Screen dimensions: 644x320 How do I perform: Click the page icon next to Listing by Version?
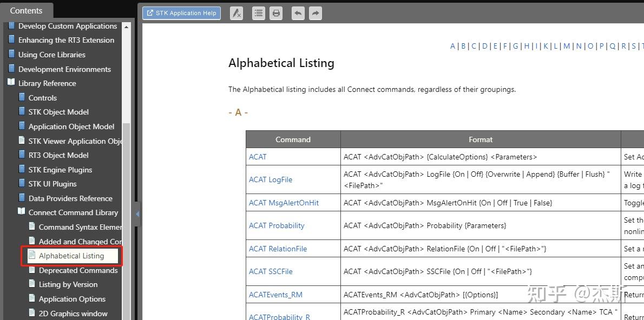click(x=32, y=284)
